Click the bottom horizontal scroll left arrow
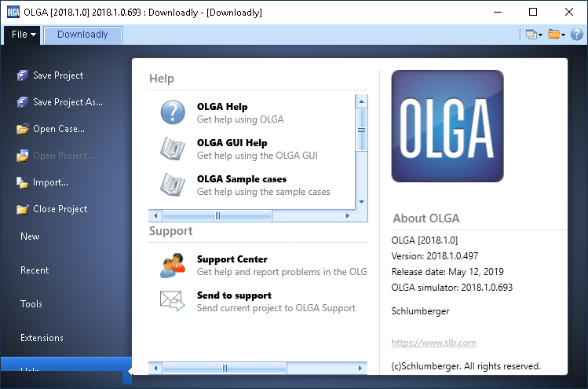Image resolution: width=588 pixels, height=389 pixels. [155, 368]
